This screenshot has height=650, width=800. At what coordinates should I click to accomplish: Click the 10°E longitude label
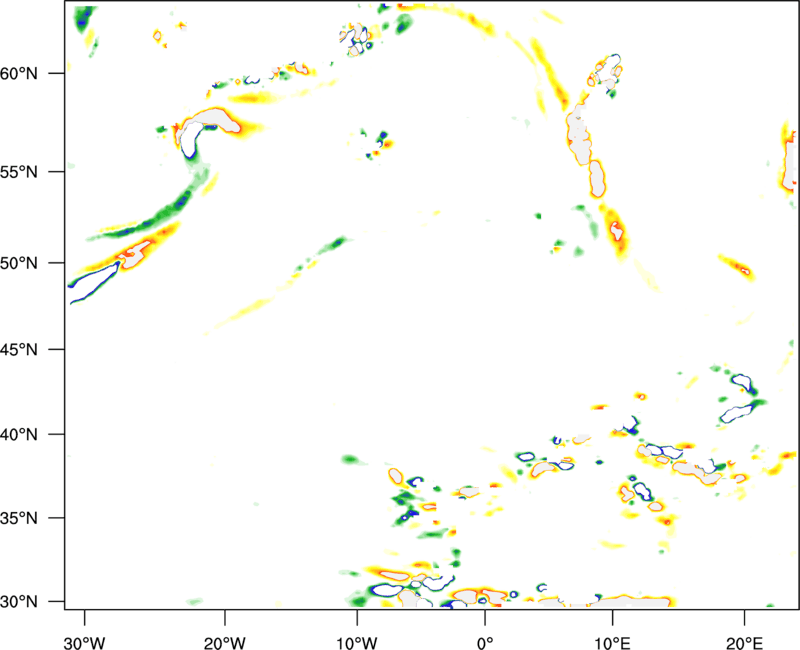(x=612, y=643)
